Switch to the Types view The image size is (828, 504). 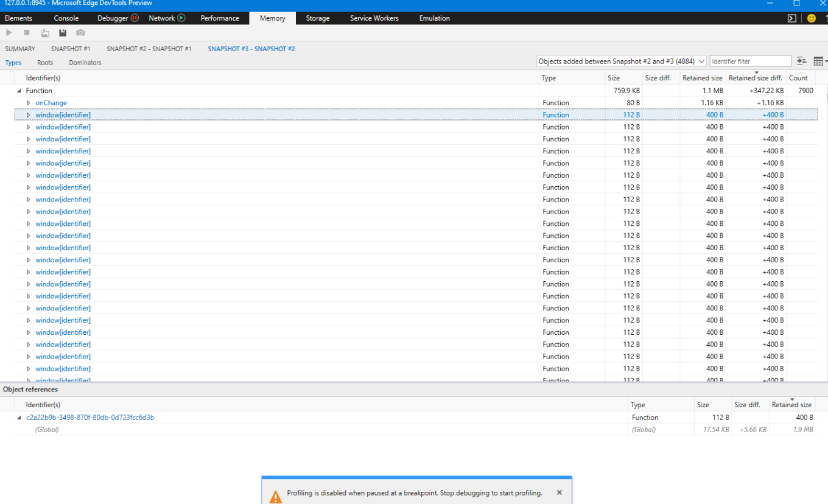pyautogui.click(x=13, y=62)
